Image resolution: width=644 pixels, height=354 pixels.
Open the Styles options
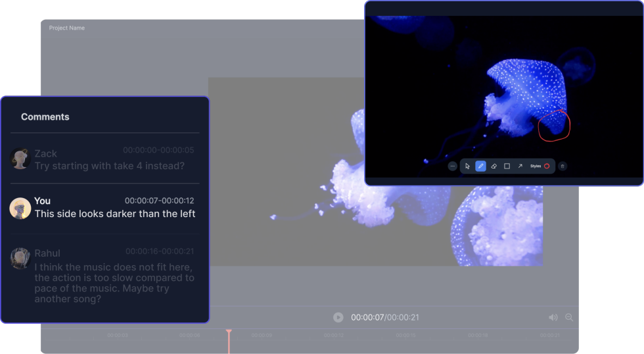(x=536, y=166)
